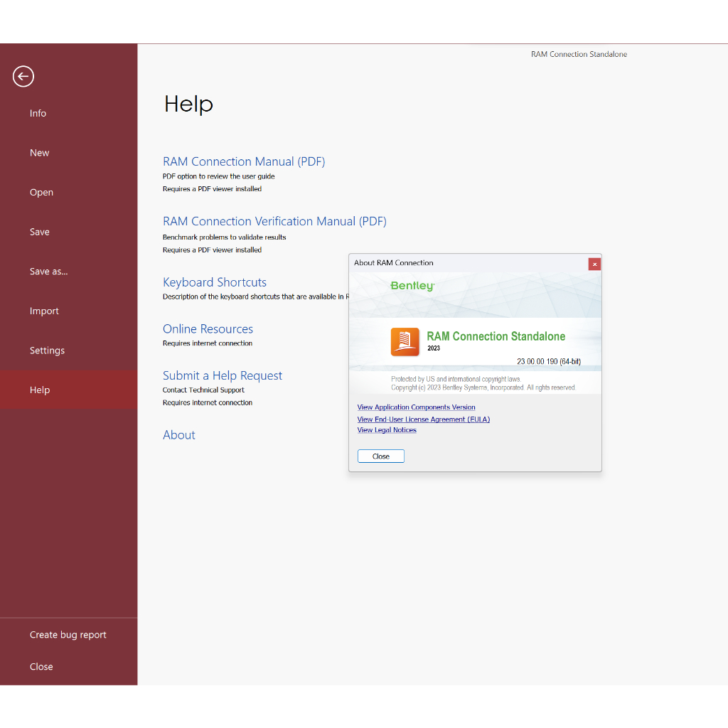Go to Settings in the sidebar
The image size is (728, 728).
point(47,350)
